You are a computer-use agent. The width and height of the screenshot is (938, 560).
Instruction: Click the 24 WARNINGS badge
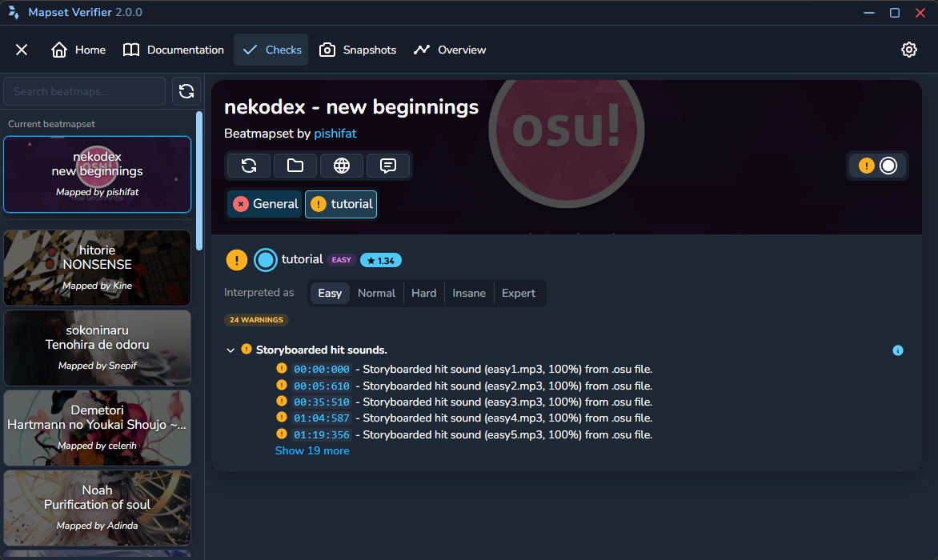256,320
